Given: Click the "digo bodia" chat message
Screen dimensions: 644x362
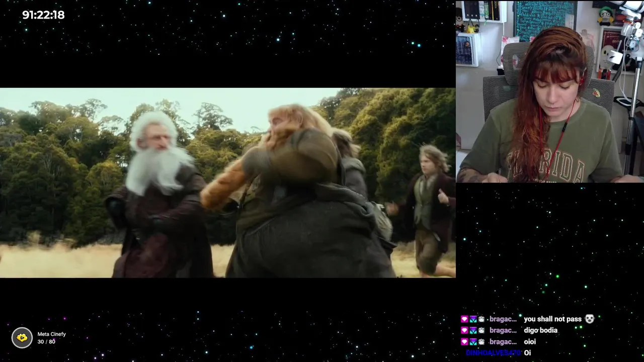Looking at the screenshot, I should pyautogui.click(x=540, y=330).
